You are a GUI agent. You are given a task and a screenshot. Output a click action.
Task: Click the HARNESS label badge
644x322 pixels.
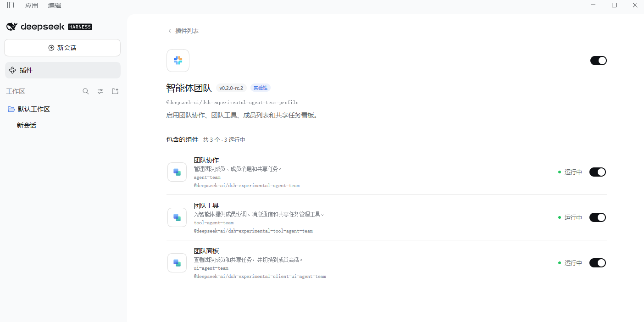pyautogui.click(x=80, y=27)
